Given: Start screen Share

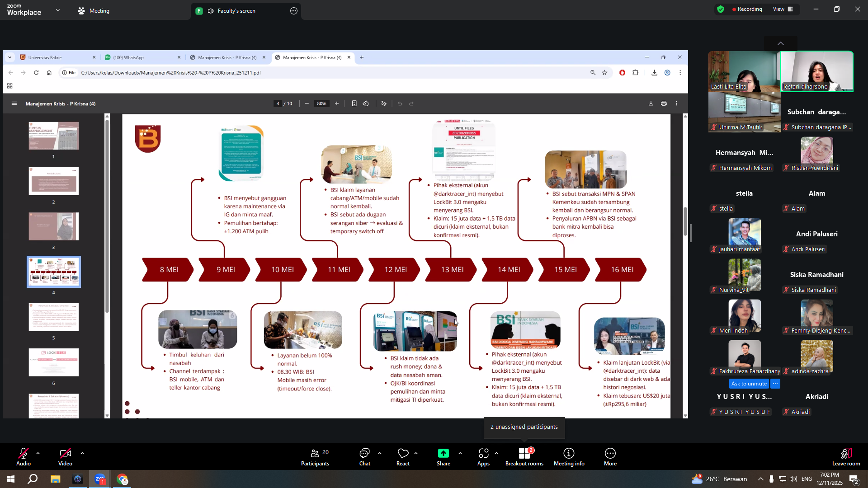Looking at the screenshot, I should tap(443, 456).
